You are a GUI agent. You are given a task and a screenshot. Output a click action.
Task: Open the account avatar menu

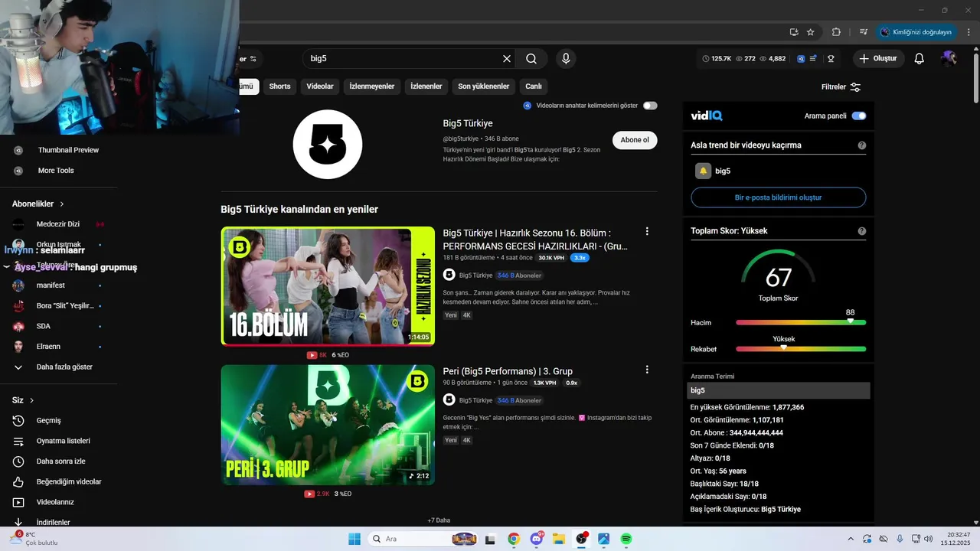click(949, 59)
